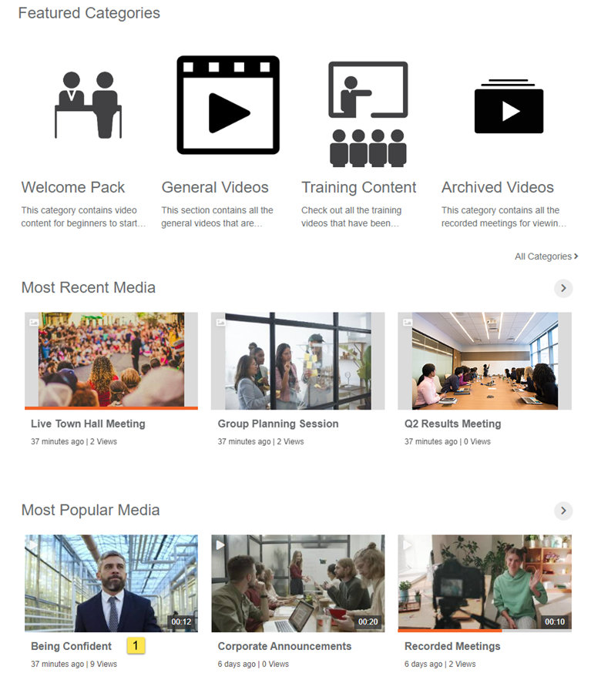The width and height of the screenshot is (601, 700).
Task: Open the Welcome Pack category icon
Action: pos(88,105)
